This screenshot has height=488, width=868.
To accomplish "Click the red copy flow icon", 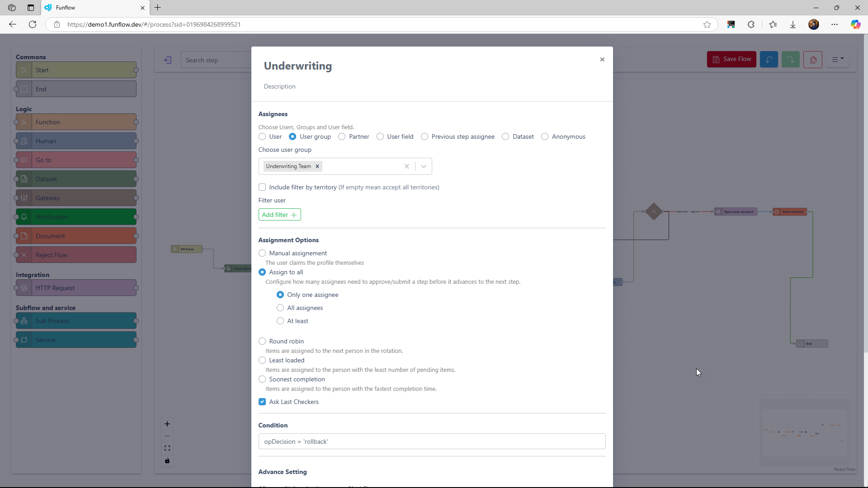I will click(813, 59).
